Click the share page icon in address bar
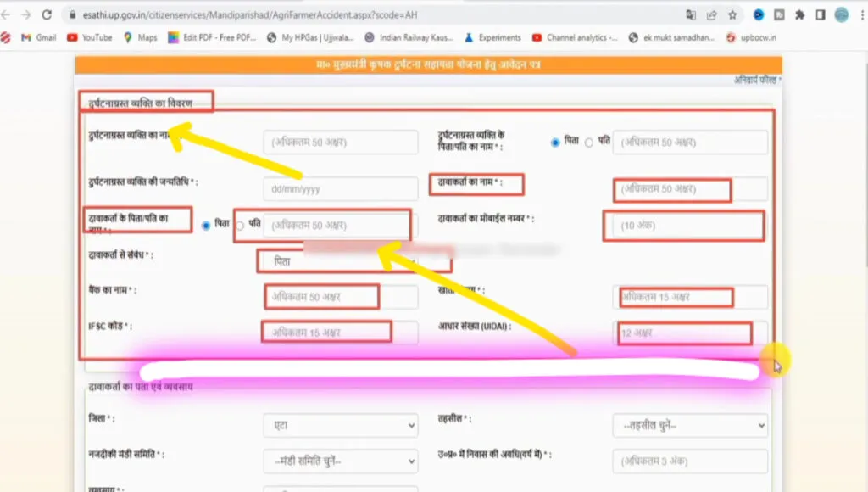 711,15
